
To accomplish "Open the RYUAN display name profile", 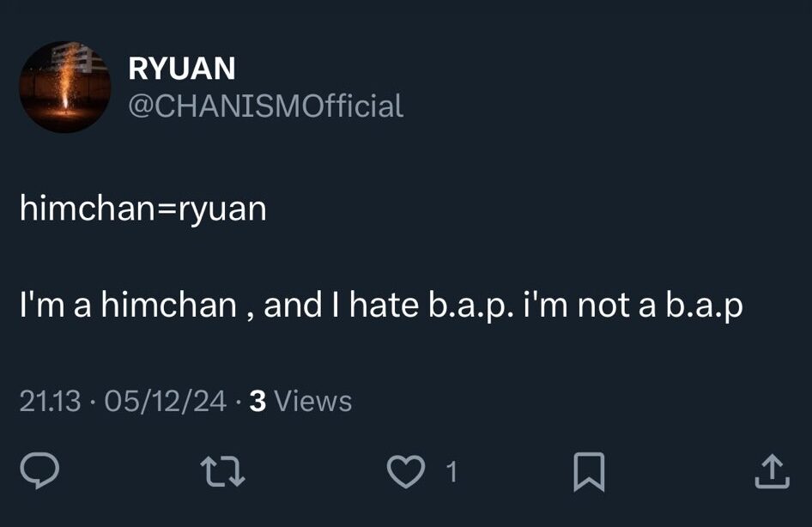I will click(181, 69).
